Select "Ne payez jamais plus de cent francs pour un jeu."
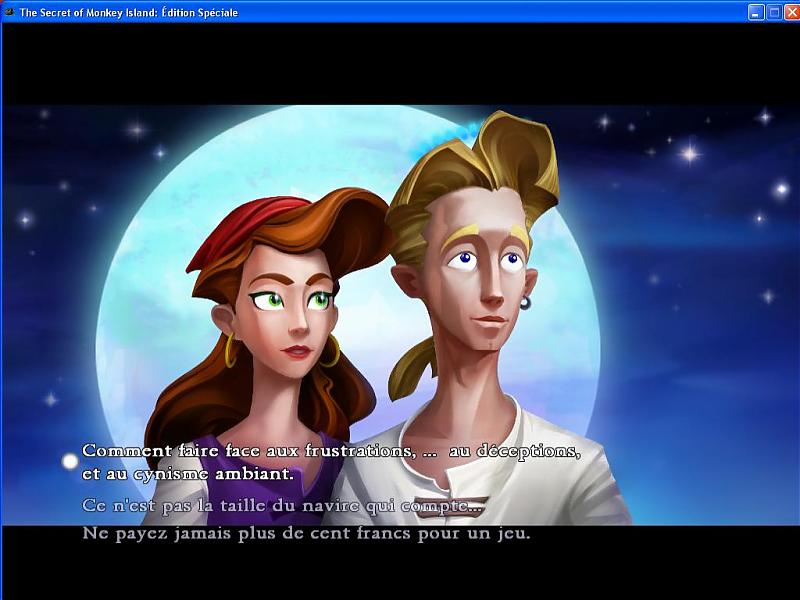The height and width of the screenshot is (600, 800). click(306, 534)
